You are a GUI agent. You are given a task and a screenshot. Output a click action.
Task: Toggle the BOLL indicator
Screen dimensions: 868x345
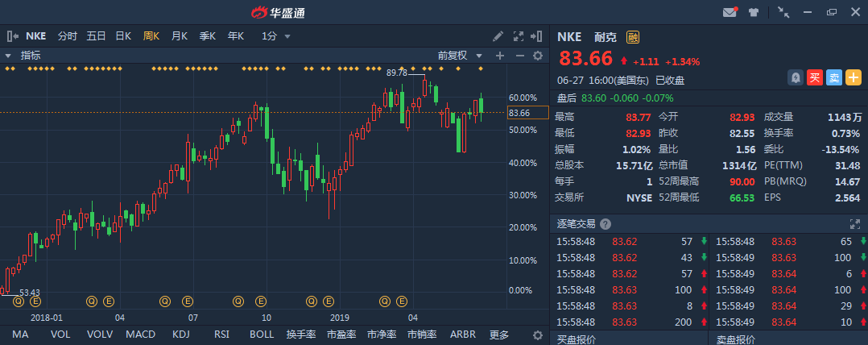coord(261,335)
